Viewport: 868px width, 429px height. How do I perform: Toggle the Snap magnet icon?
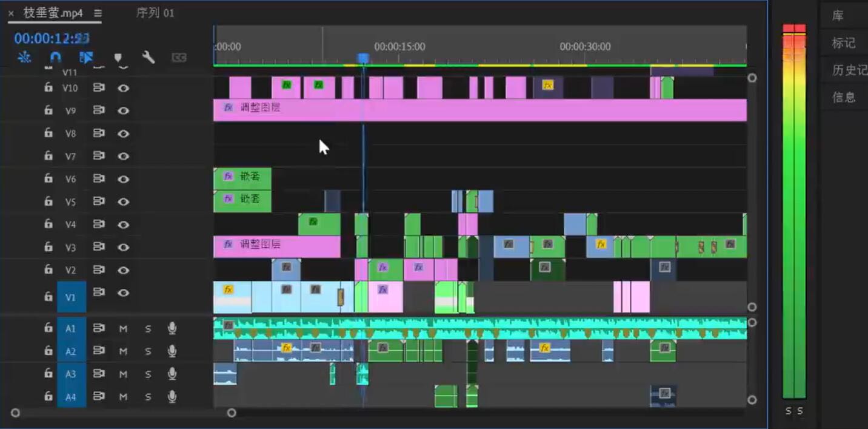coord(55,58)
